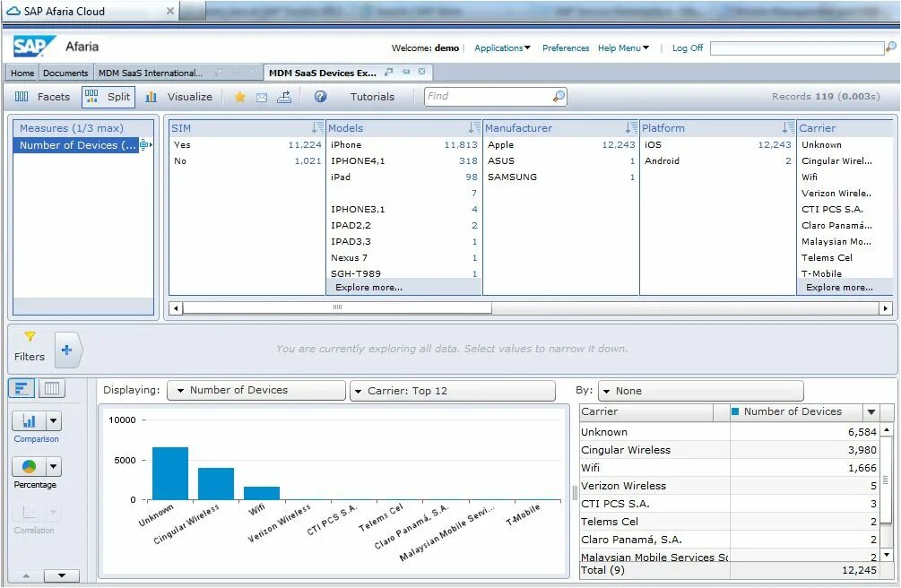Select SAMSUNG in Manufacturer facet
This screenshot has width=901, height=588.
[561, 177]
